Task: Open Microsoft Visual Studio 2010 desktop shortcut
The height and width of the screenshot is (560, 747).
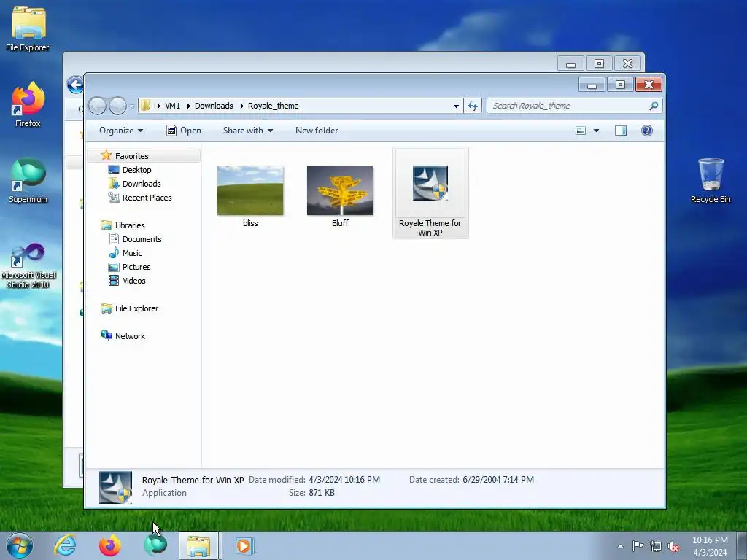Action: 28,265
